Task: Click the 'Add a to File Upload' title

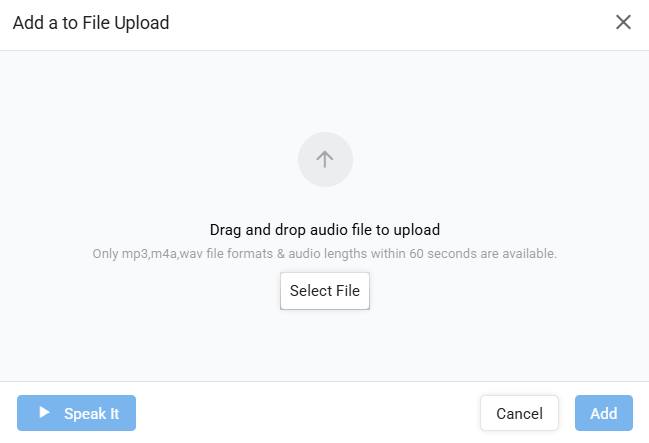Action: pos(91,23)
